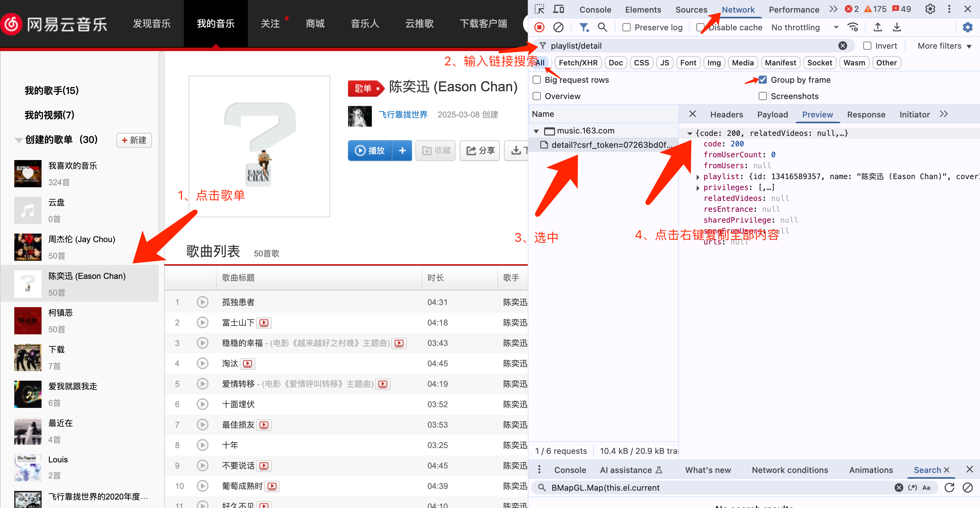Switch to the Elements panel
Image resolution: width=980 pixels, height=508 pixels.
(643, 10)
